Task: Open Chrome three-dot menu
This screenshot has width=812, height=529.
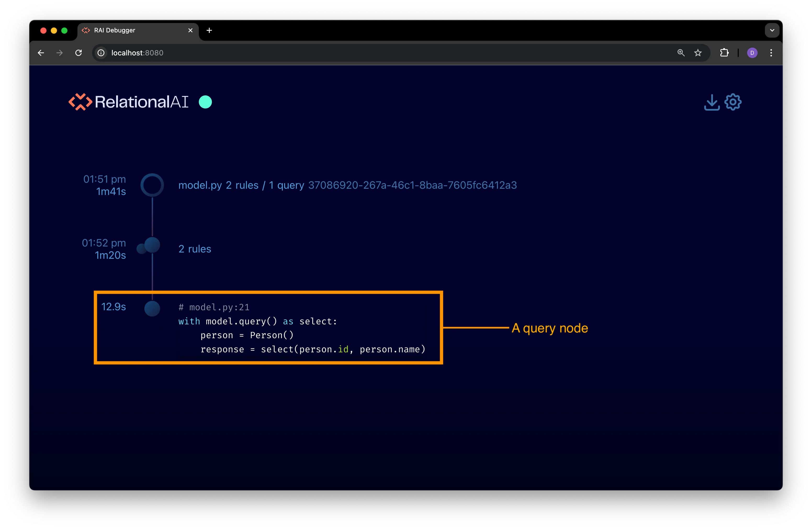Action: point(771,53)
